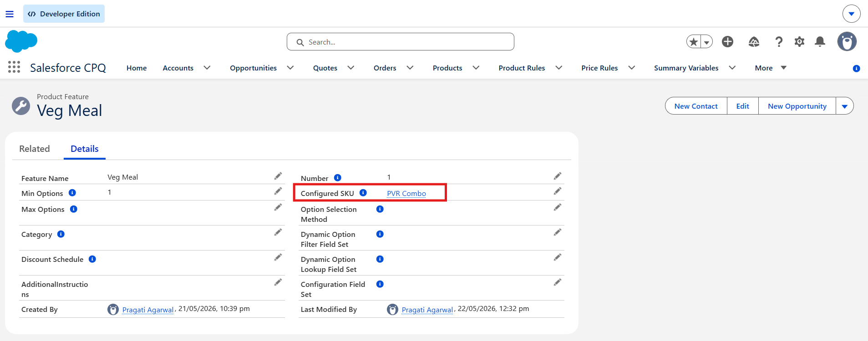The height and width of the screenshot is (341, 868).
Task: Edit the Configured SKU field pencil
Action: 558,191
